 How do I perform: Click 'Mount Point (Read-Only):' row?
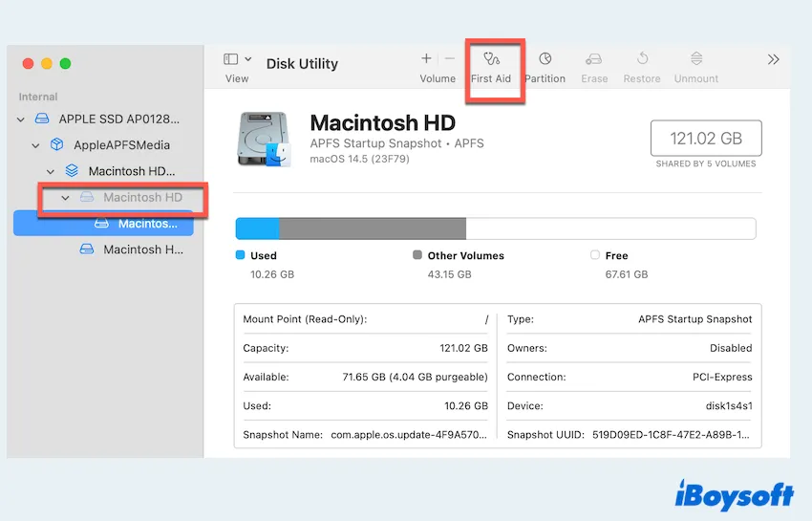tap(366, 319)
